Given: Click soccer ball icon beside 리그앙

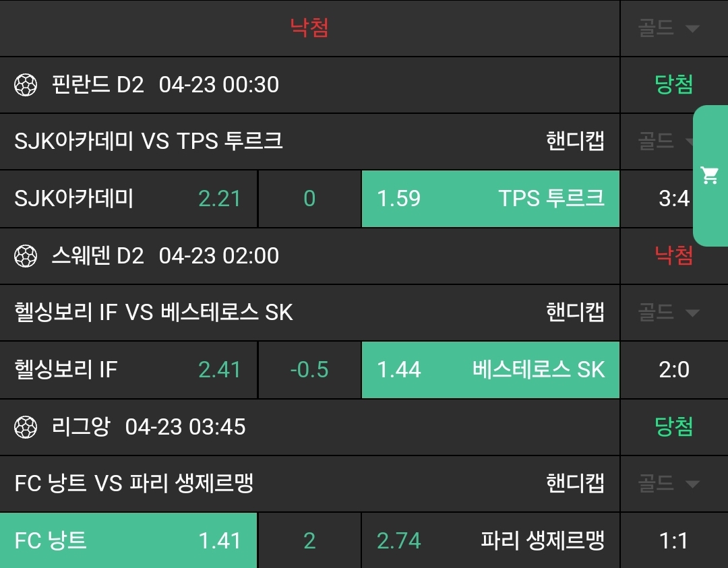Looking at the screenshot, I should (26, 427).
